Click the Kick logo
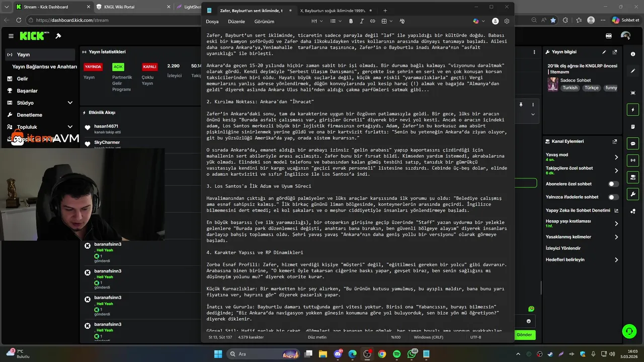644x362 pixels. 34,36
